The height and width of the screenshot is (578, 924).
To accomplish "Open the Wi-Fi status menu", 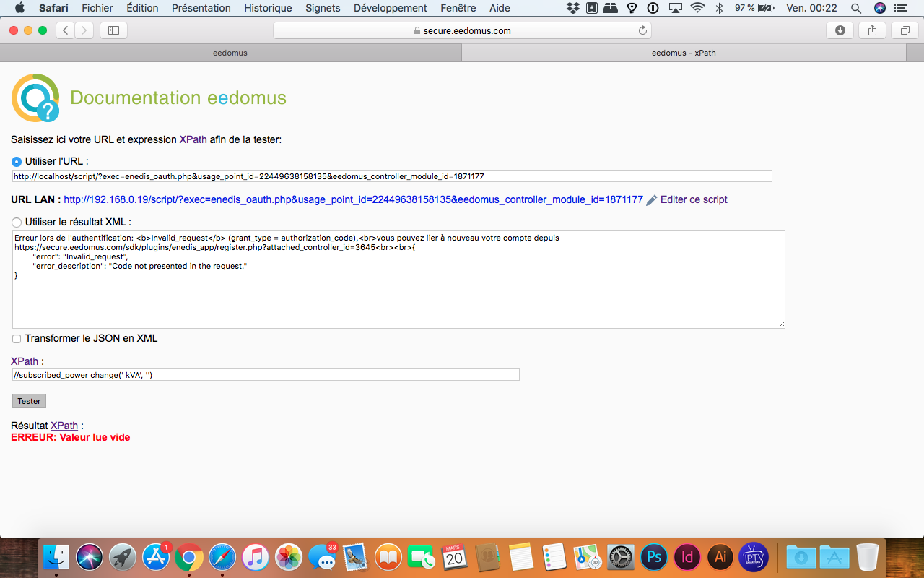I will pos(697,8).
